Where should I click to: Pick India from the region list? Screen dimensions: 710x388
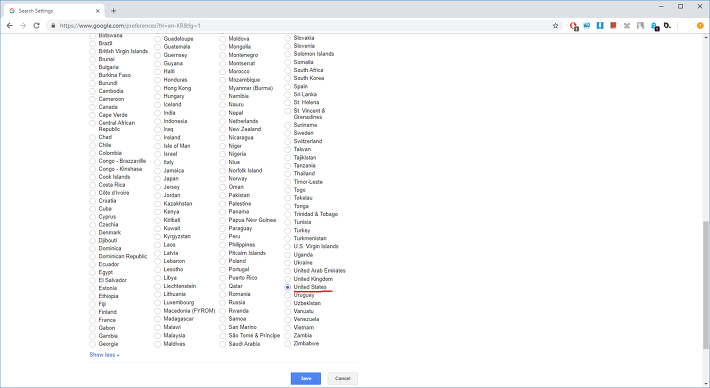tap(158, 113)
